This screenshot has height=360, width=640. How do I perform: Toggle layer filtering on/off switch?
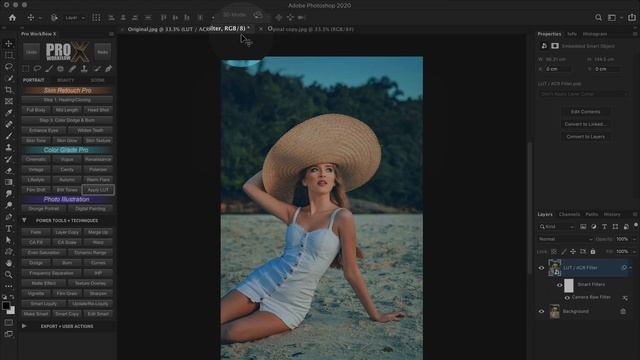pos(636,225)
